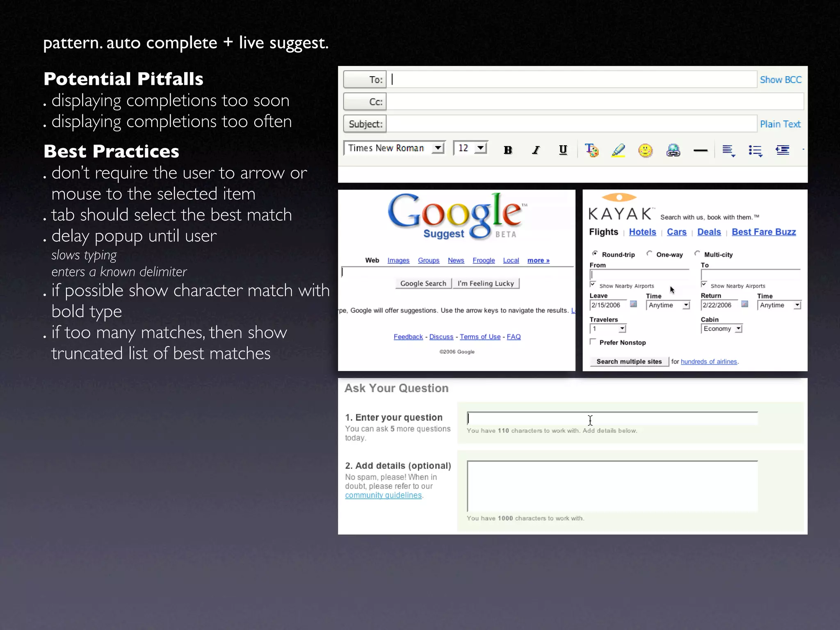Switch to Kayak Hotels tab

tap(642, 232)
